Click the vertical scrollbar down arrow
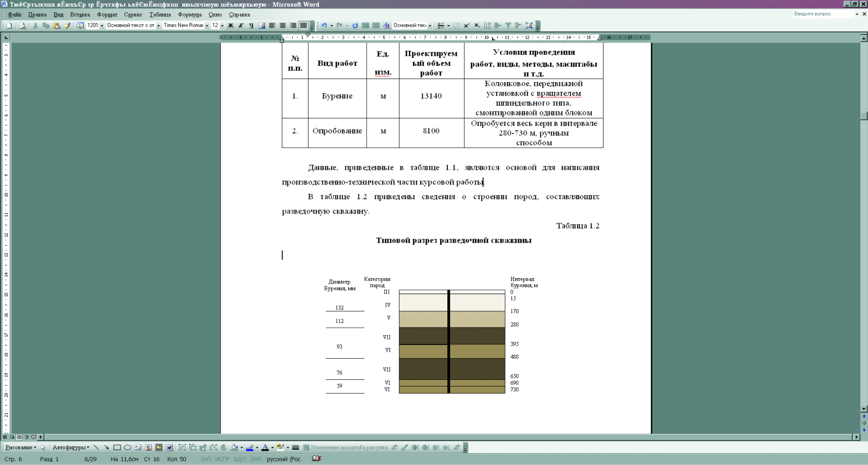Viewport: 868px width, 465px height. pos(864,409)
